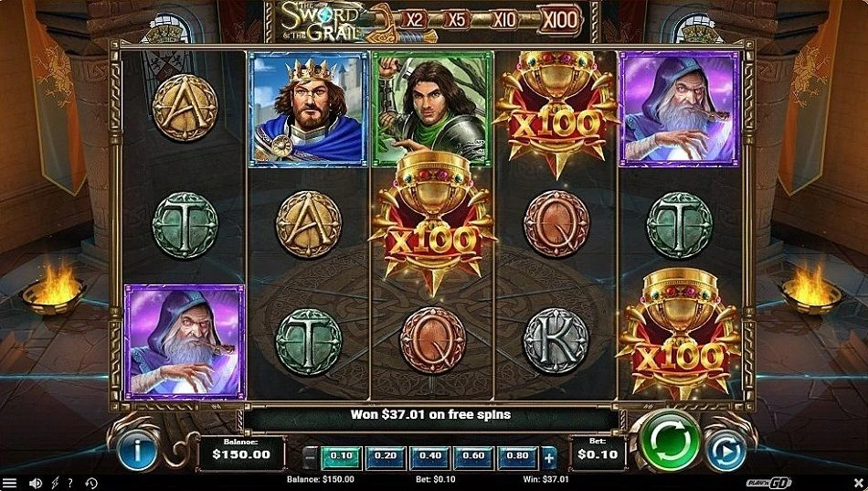Click the X100 multiplier on sword meter
868x491 pixels.
(x=560, y=20)
